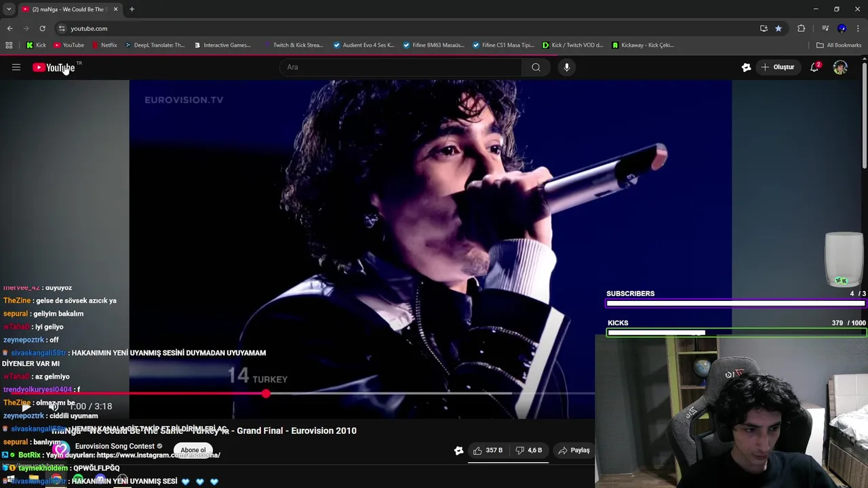Image resolution: width=868 pixels, height=488 pixels.
Task: Open the Kickaway - Kick Çeki... bookmark
Action: [x=643, y=45]
